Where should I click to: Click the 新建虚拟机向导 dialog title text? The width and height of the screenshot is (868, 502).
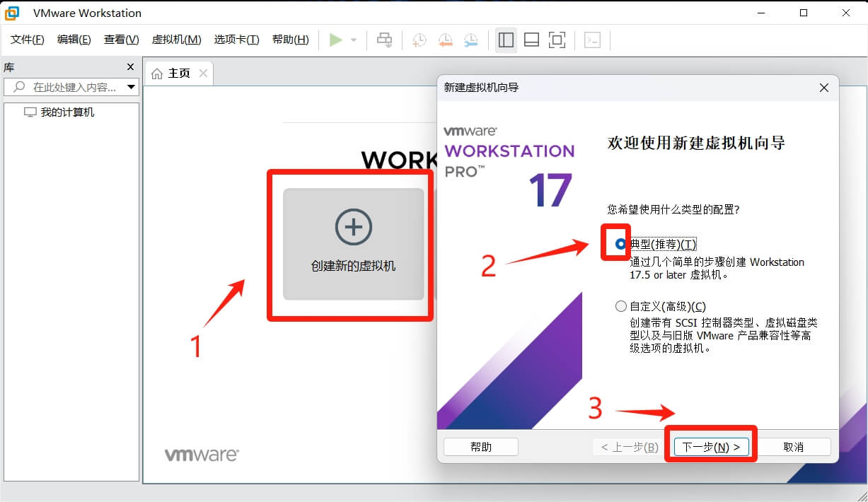coord(481,88)
